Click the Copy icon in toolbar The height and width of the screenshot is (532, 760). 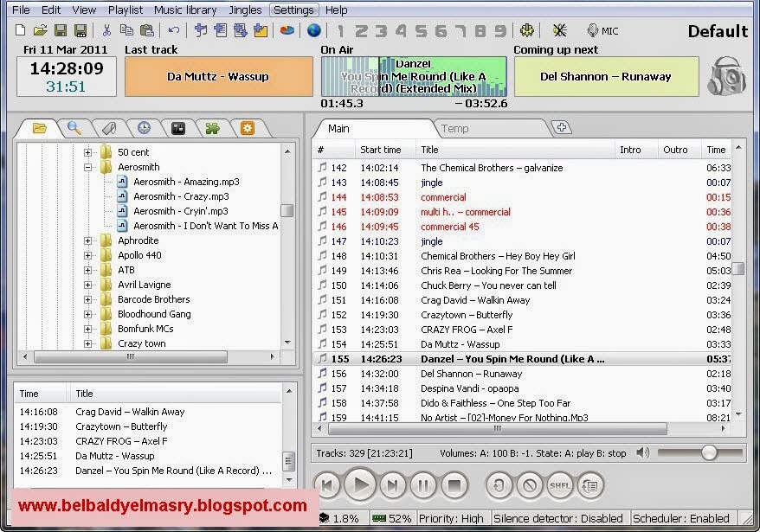tap(126, 30)
